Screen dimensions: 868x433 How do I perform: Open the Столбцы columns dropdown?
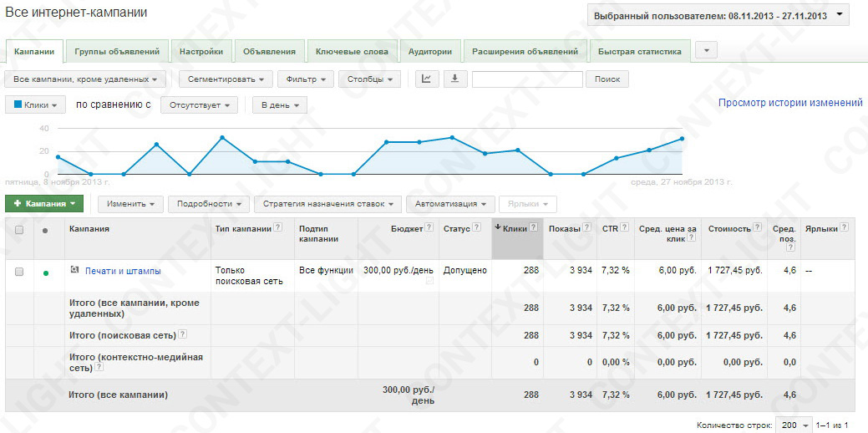(x=370, y=79)
